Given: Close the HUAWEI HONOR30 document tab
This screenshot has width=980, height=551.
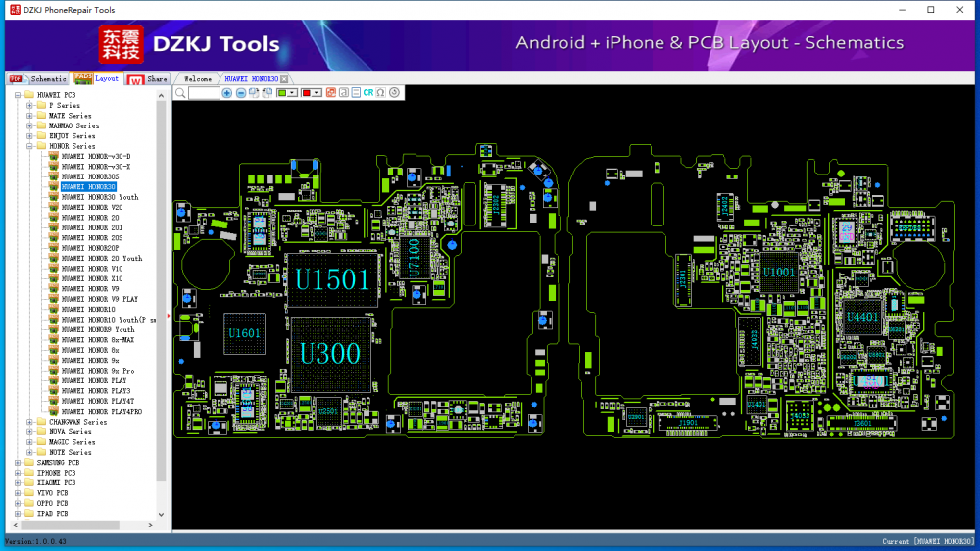Looking at the screenshot, I should tap(284, 78).
